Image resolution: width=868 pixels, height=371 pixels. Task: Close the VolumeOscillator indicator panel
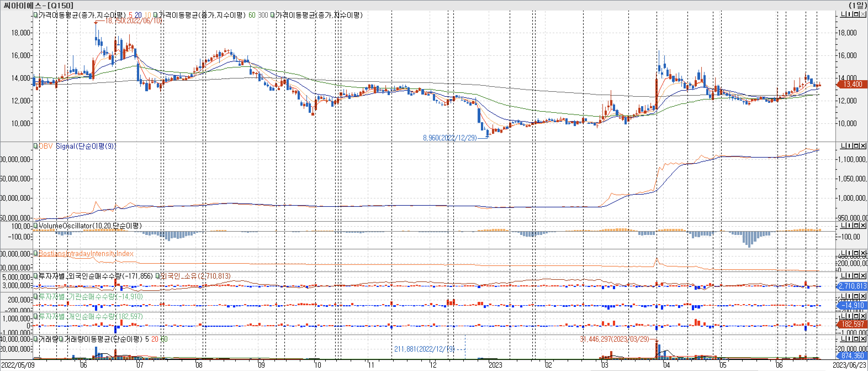[862, 225]
